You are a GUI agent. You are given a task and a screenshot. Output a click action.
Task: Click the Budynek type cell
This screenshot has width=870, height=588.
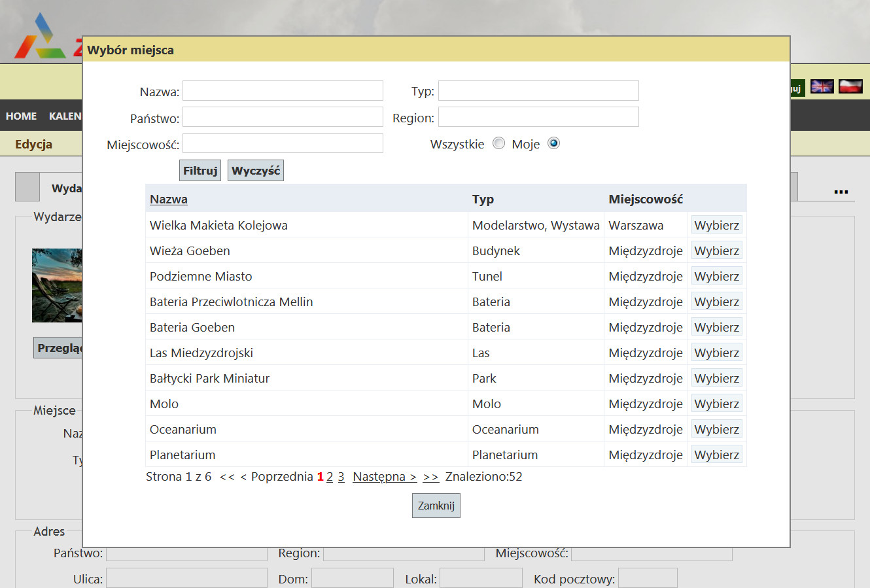point(536,251)
